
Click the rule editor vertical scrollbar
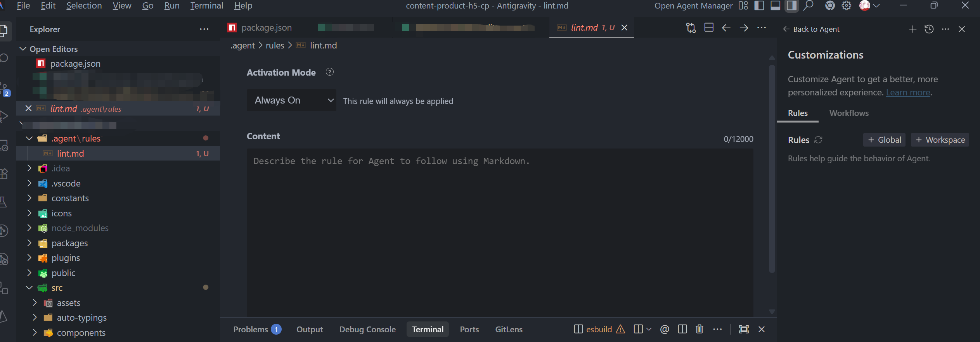click(772, 171)
